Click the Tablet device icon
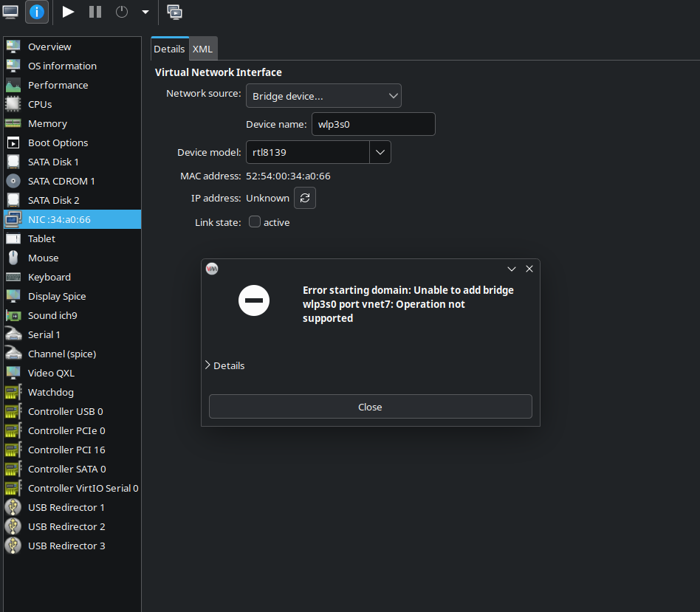The image size is (700, 612). coord(13,238)
